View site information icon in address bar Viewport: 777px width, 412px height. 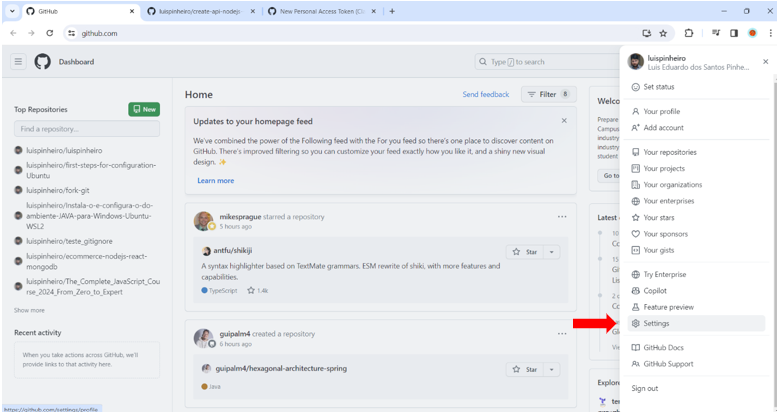[72, 33]
